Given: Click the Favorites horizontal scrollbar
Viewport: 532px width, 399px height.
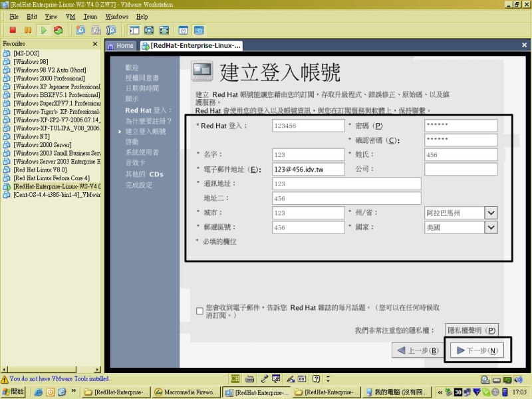Looking at the screenshot, I should click(51, 369).
